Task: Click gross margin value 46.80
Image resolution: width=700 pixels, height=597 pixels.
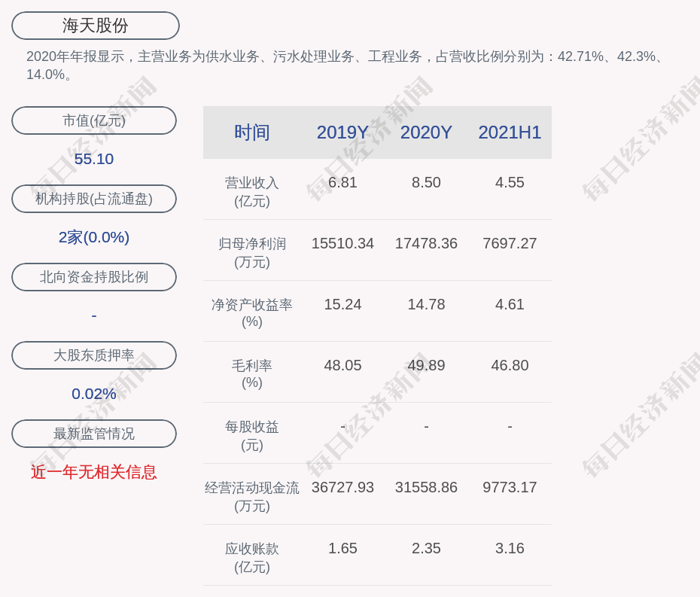Action: coord(510,365)
